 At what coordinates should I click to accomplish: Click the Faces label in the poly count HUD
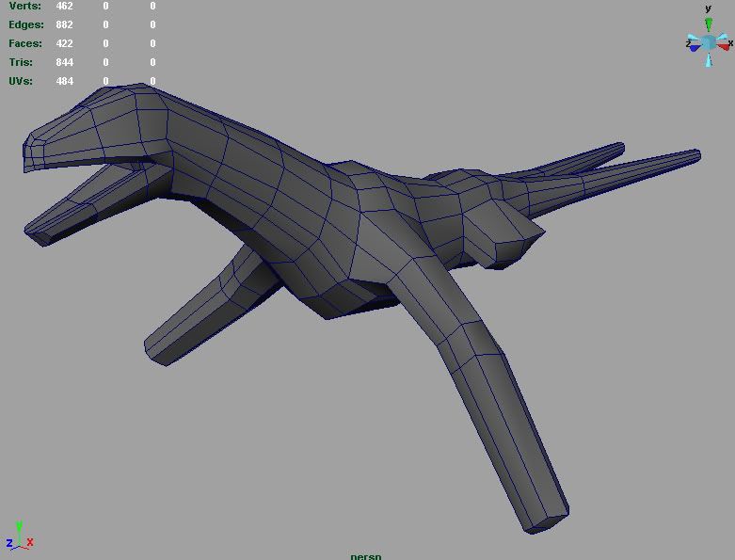25,43
